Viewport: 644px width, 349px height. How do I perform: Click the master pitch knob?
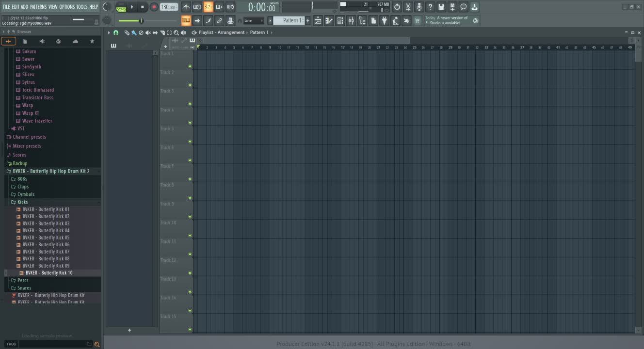click(x=107, y=20)
